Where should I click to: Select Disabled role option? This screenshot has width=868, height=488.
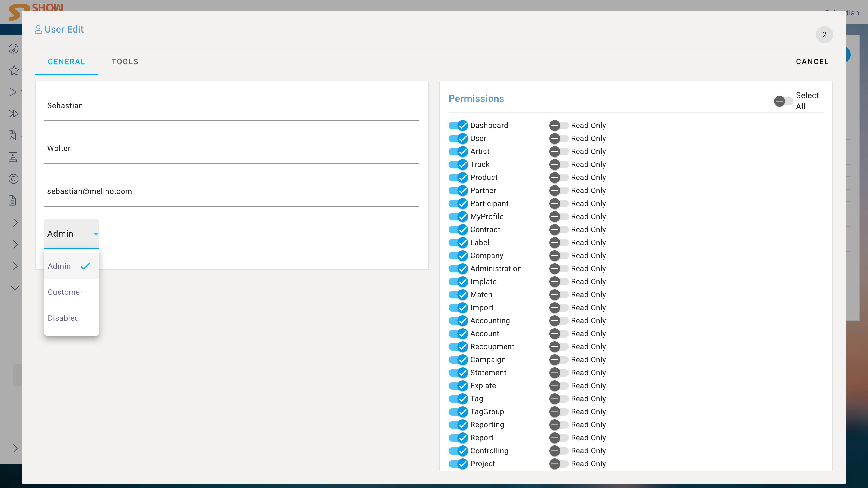pos(63,318)
